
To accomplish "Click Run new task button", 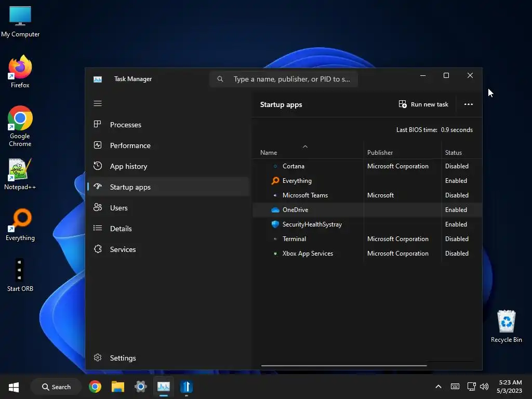I will pyautogui.click(x=423, y=104).
